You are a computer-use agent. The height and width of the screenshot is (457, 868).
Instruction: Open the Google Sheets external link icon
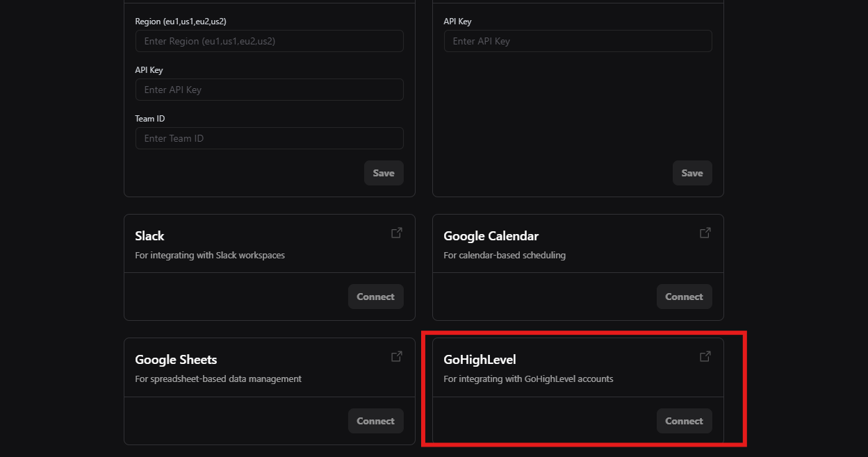coord(397,357)
